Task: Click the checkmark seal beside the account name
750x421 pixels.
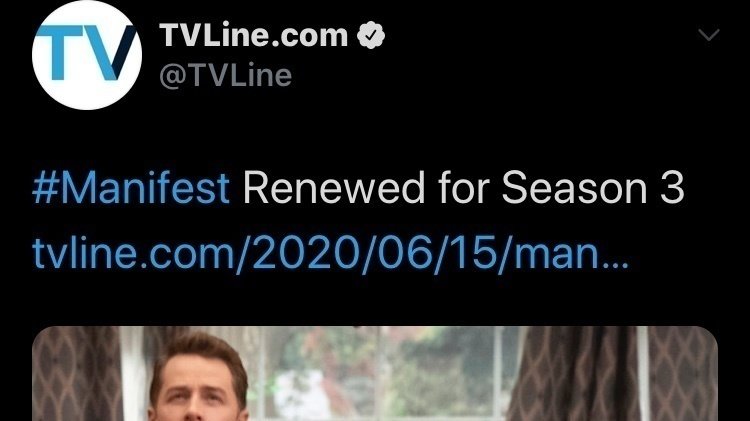Action: tap(371, 35)
